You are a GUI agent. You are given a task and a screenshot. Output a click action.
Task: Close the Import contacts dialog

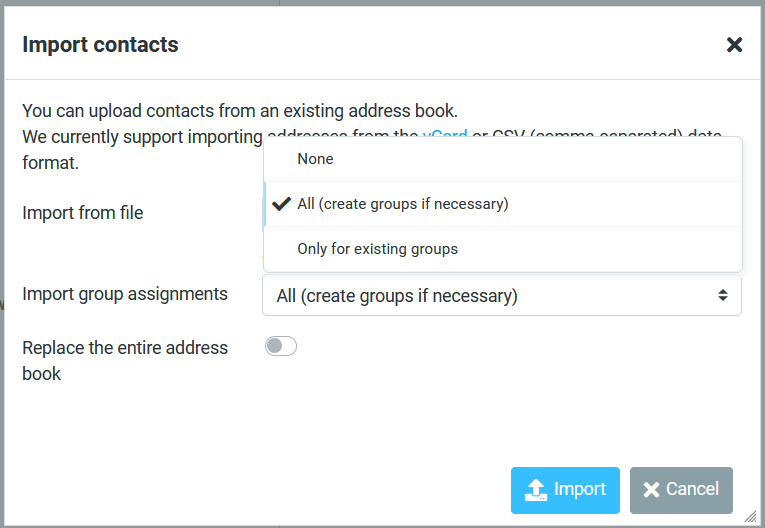click(734, 45)
